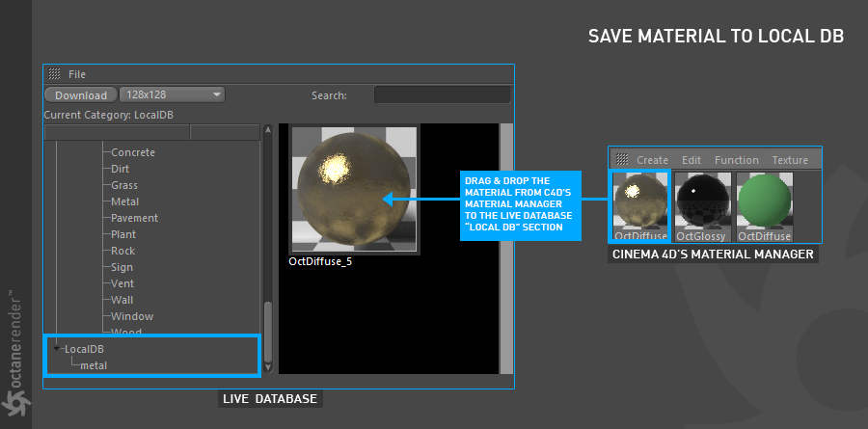Select the OctDiffuse_5 material preview in database

pyautogui.click(x=354, y=189)
